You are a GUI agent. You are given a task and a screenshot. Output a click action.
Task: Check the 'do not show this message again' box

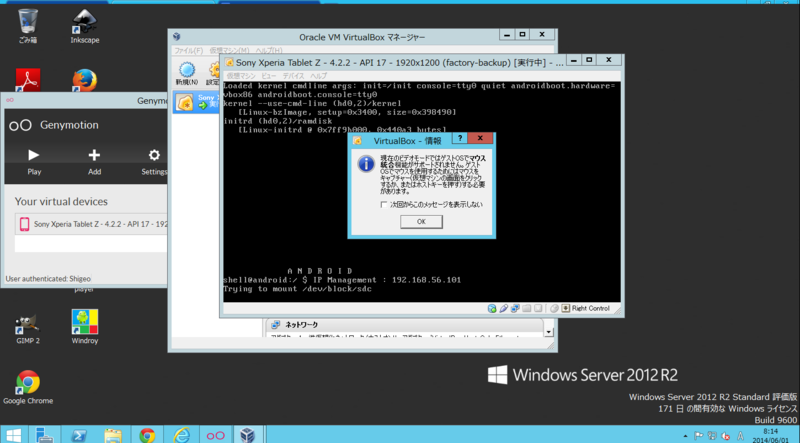[384, 205]
